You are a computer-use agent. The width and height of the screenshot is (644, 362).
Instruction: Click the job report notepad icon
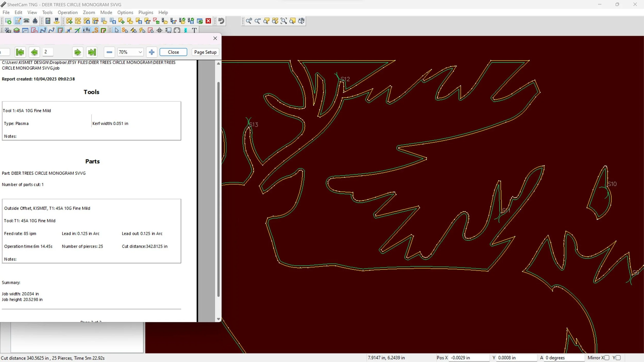[18, 21]
